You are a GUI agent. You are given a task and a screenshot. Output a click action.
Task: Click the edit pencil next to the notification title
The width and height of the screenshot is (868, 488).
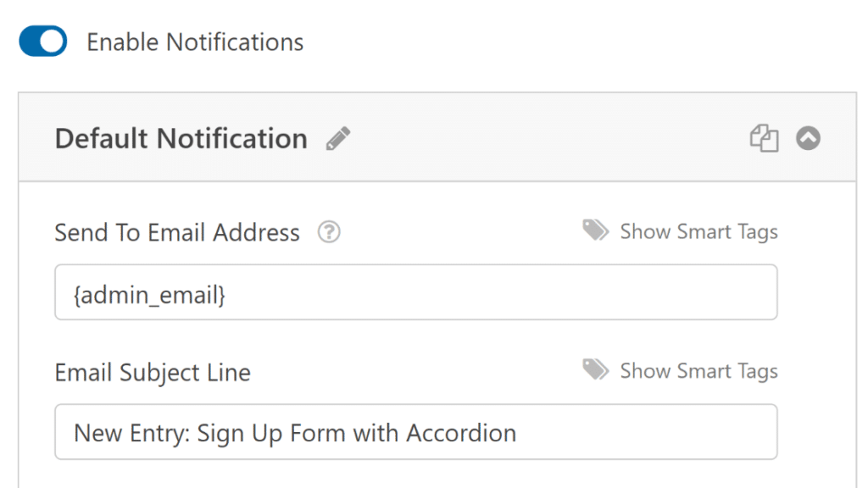[x=337, y=138]
